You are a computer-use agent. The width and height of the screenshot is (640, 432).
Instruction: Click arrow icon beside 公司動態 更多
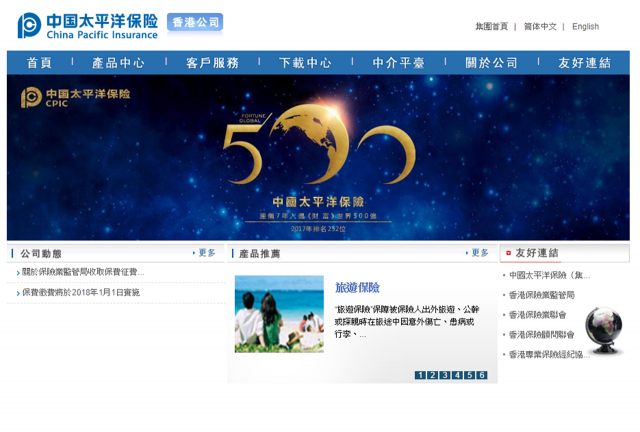tap(194, 253)
